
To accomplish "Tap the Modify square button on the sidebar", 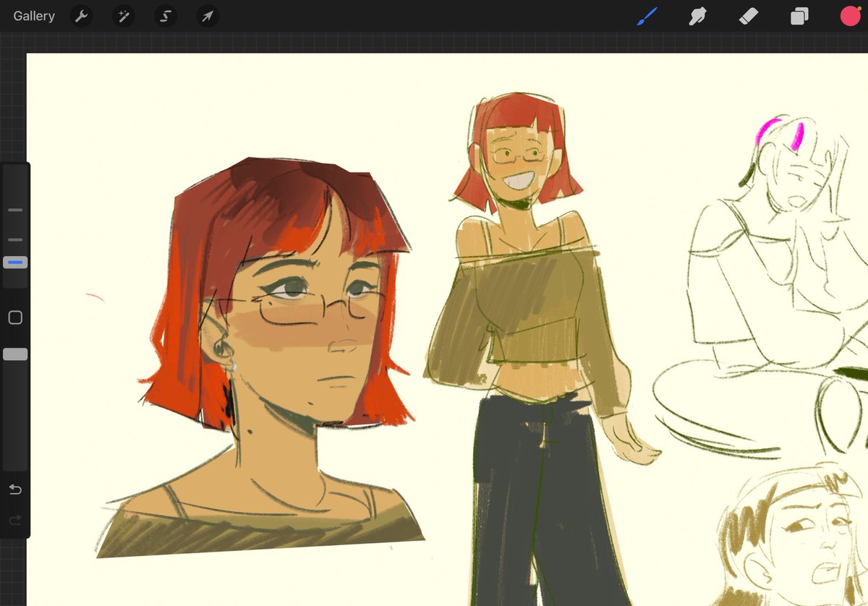I will coord(14,317).
